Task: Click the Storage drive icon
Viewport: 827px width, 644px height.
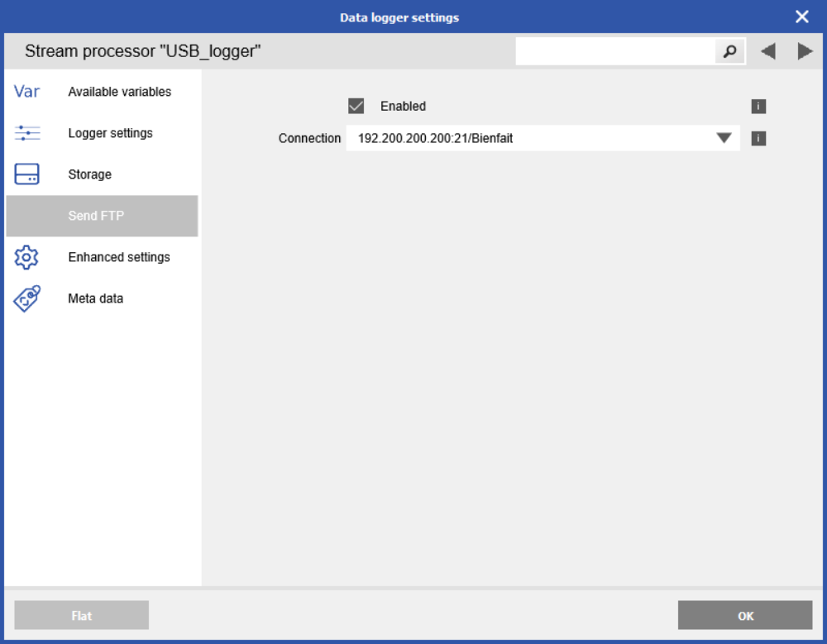Action: 26,174
